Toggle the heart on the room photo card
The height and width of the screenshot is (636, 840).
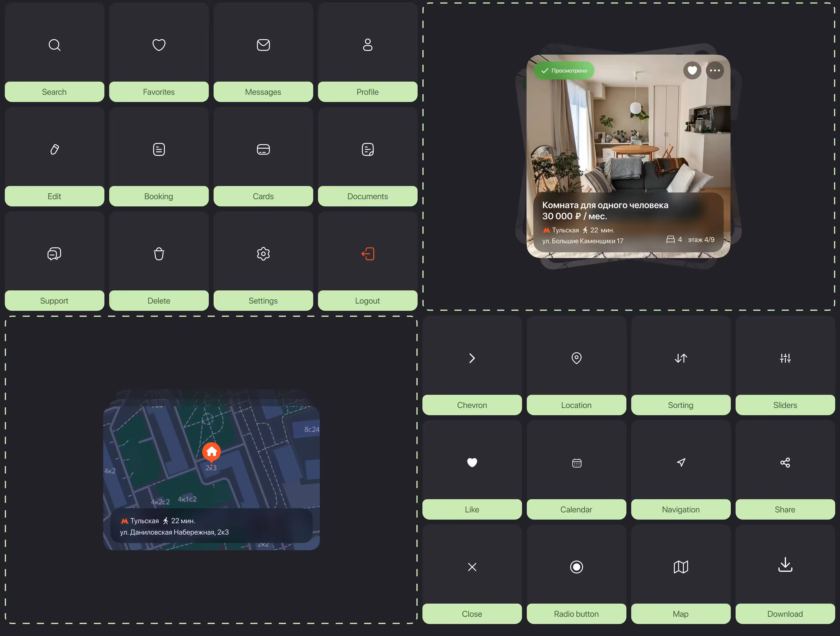pos(692,70)
